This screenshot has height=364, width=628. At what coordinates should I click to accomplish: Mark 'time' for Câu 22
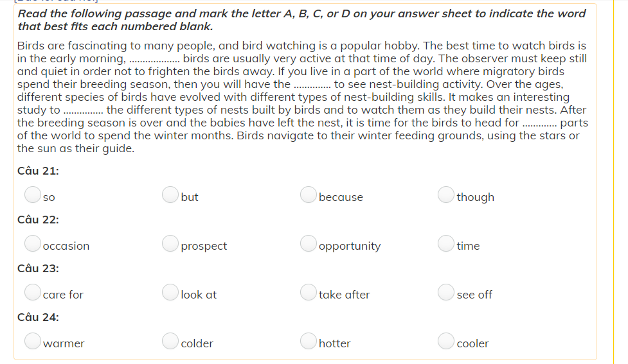[446, 243]
